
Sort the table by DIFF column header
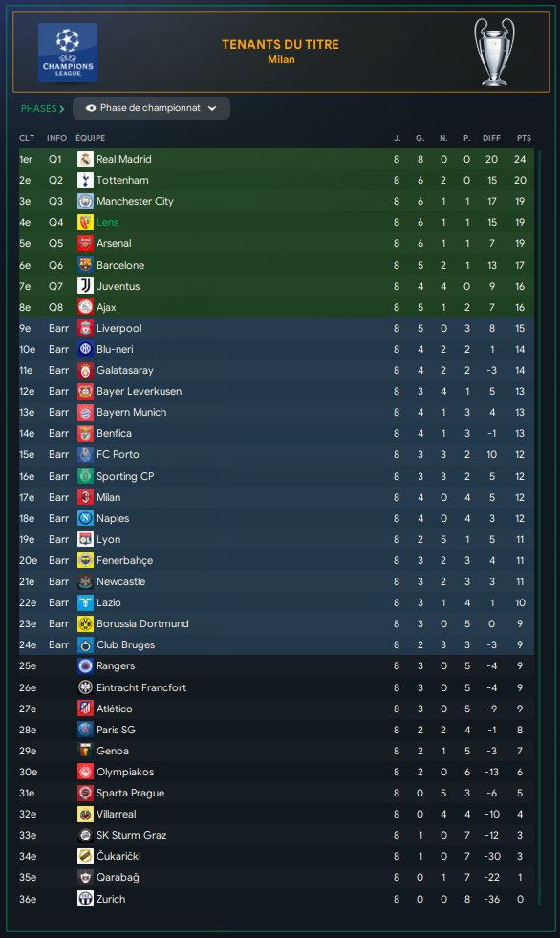(492, 138)
